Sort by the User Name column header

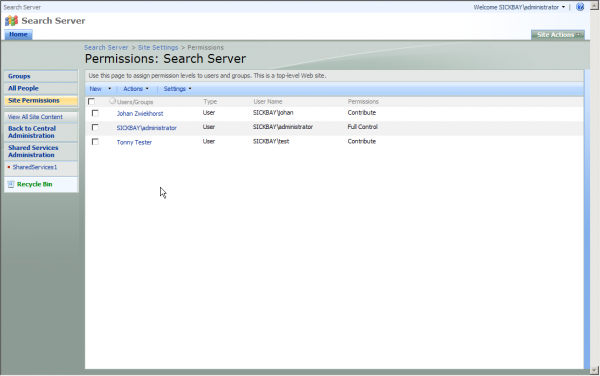tap(268, 102)
